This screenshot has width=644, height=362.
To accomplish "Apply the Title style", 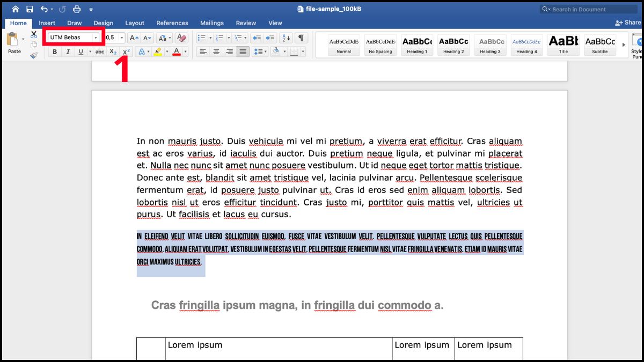I will pos(563,46).
